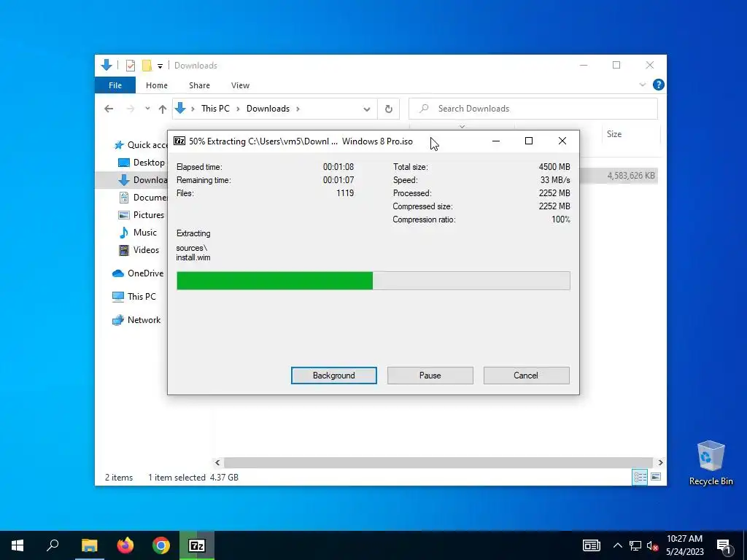Open News and interests taskbar icon

[x=591, y=545]
